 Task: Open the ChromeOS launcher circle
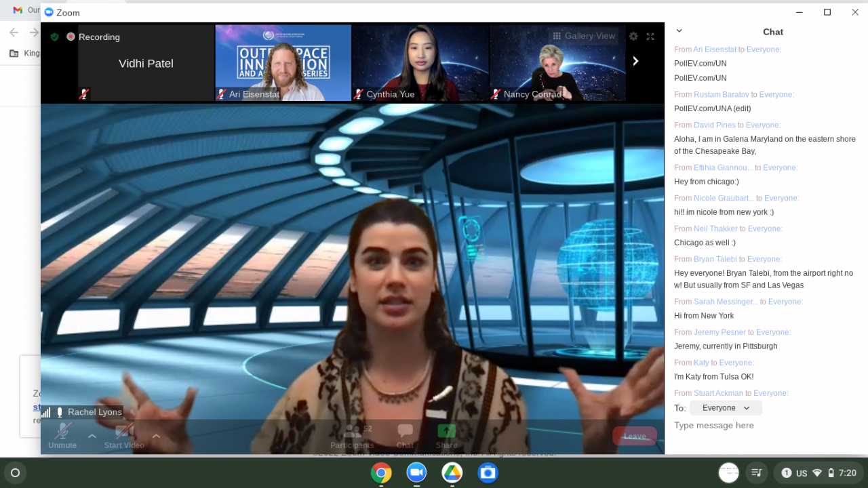click(x=16, y=473)
